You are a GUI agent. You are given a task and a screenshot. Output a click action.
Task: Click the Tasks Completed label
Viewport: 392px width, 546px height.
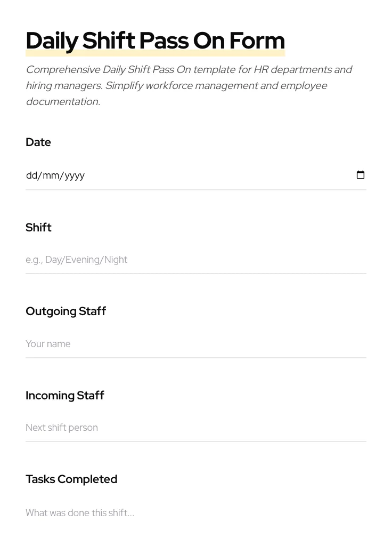(x=71, y=479)
